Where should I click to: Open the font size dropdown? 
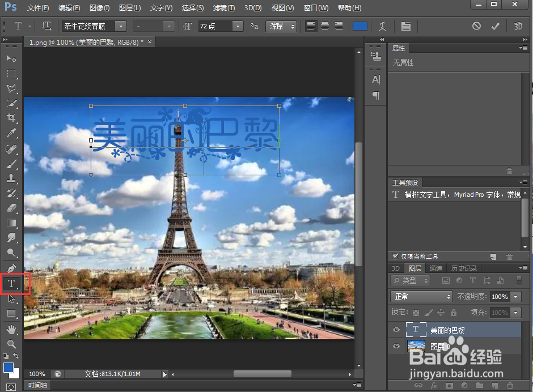coord(238,26)
